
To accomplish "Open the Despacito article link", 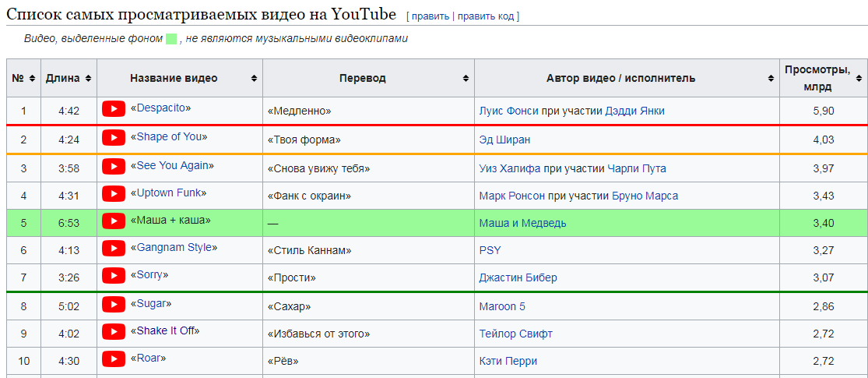I will pyautogui.click(x=160, y=108).
